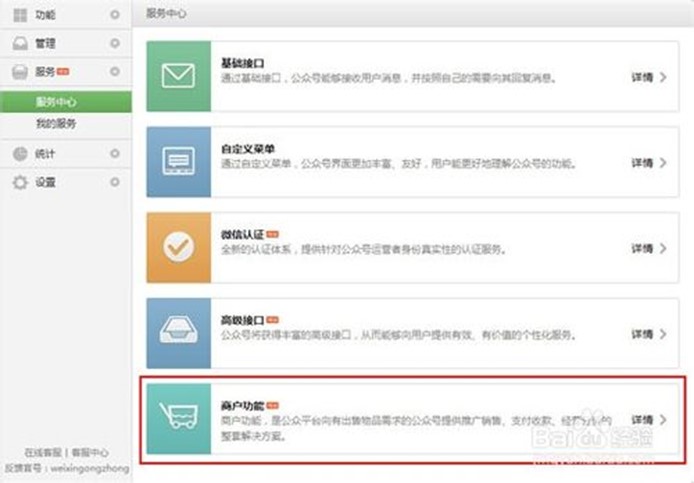Open the blue 自定义菜单 screen icon

179,162
